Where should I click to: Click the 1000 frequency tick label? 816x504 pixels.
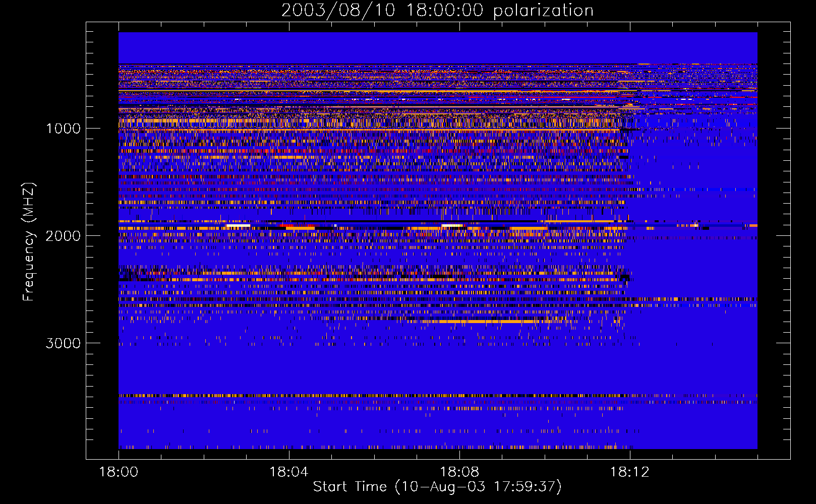[x=64, y=129]
